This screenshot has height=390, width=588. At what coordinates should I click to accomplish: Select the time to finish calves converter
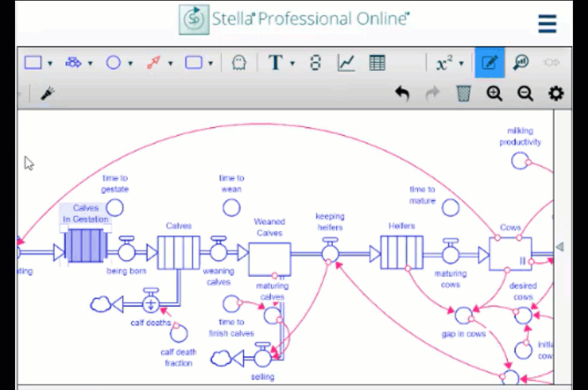pyautogui.click(x=231, y=304)
